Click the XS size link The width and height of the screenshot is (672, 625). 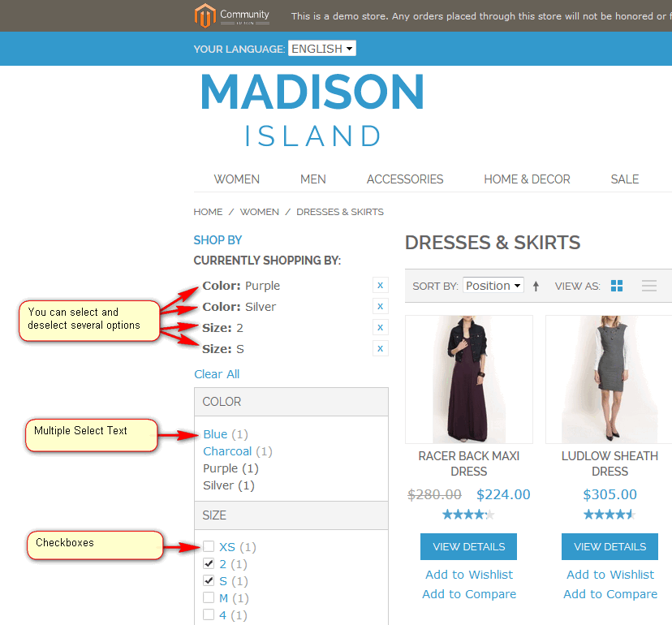tap(227, 547)
